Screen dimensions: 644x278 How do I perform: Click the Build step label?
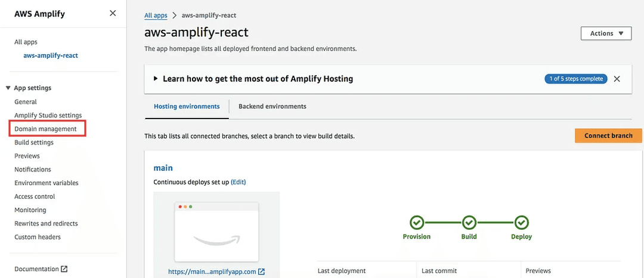click(469, 237)
